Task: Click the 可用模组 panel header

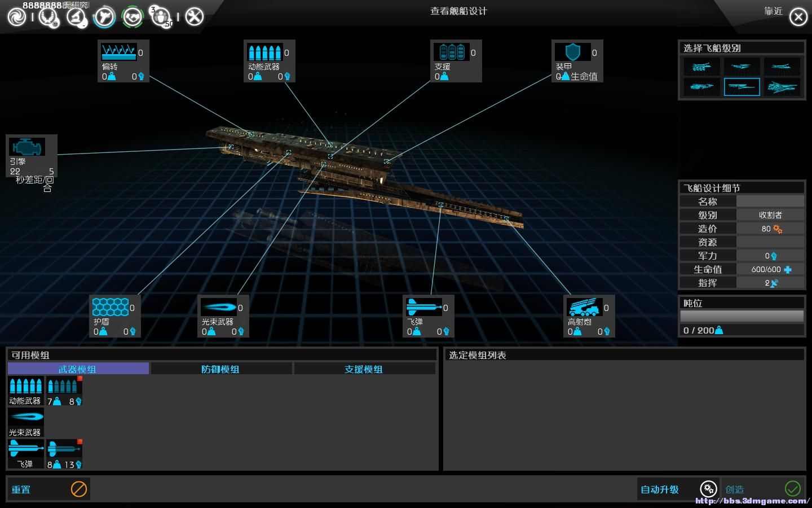Action: pos(222,355)
